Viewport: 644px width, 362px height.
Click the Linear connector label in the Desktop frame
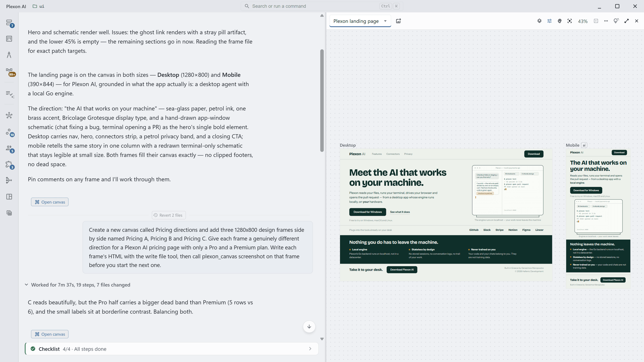click(x=539, y=230)
